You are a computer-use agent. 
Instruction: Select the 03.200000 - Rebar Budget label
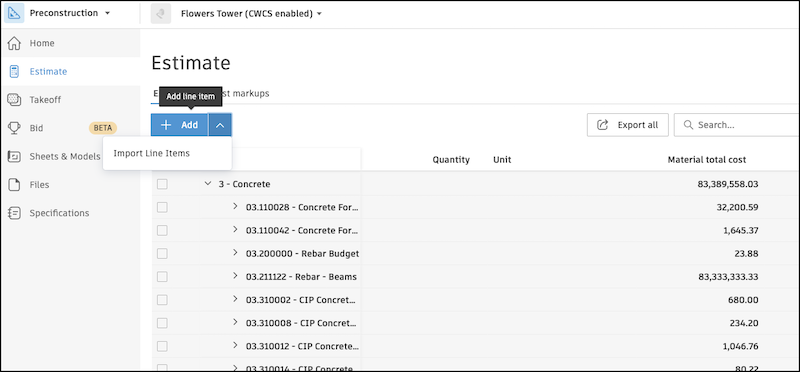pyautogui.click(x=302, y=254)
